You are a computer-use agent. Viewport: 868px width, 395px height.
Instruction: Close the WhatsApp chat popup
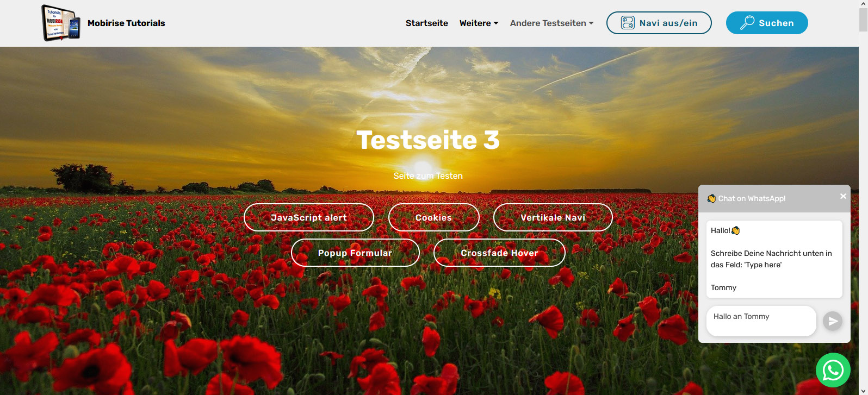(843, 196)
